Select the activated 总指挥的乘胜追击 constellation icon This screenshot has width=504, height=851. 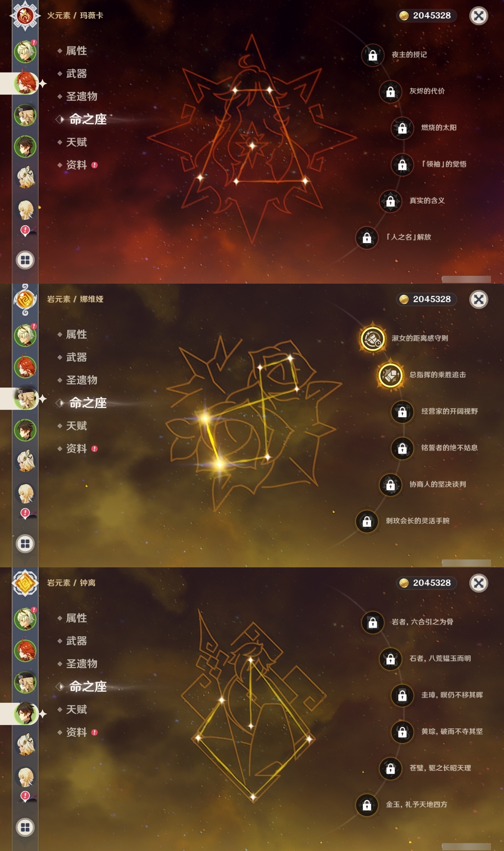(390, 375)
